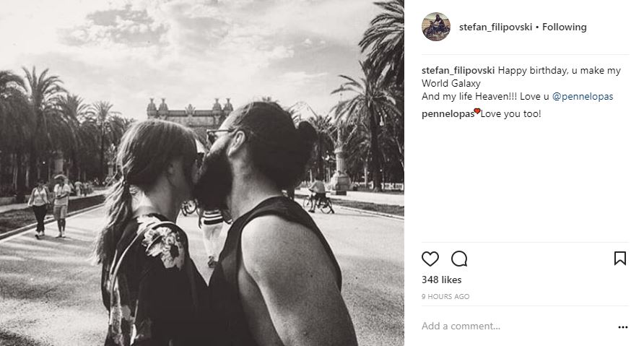This screenshot has width=644, height=346.
Task: Toggle the Following status button
Action: pos(565,27)
